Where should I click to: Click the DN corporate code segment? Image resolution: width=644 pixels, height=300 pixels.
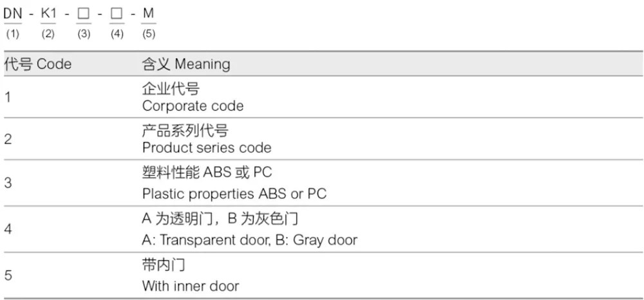(12, 13)
